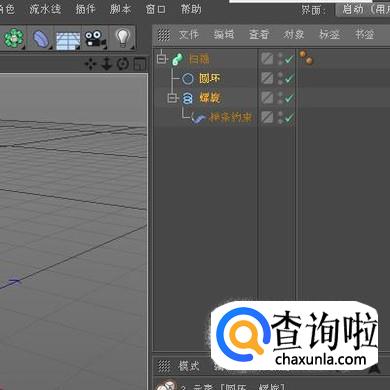The image size is (390, 390).
Task: Select the 圆环 object in tree
Action: (209, 79)
